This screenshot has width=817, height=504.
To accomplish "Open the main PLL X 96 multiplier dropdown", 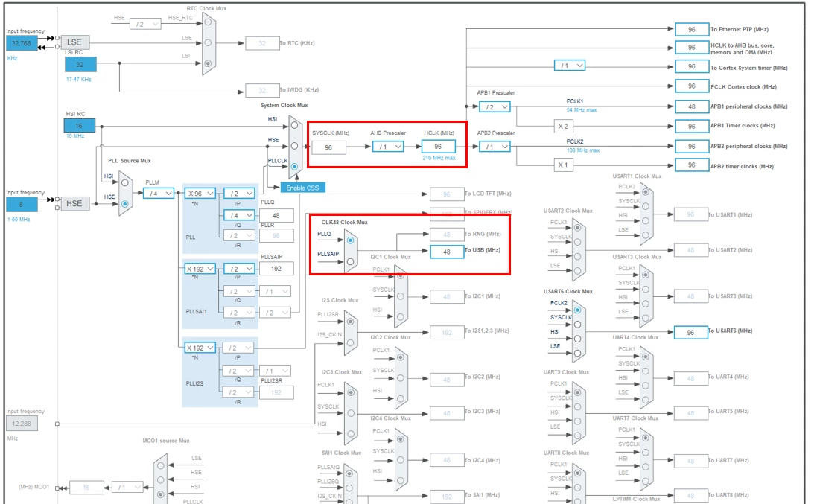I will click(x=200, y=193).
